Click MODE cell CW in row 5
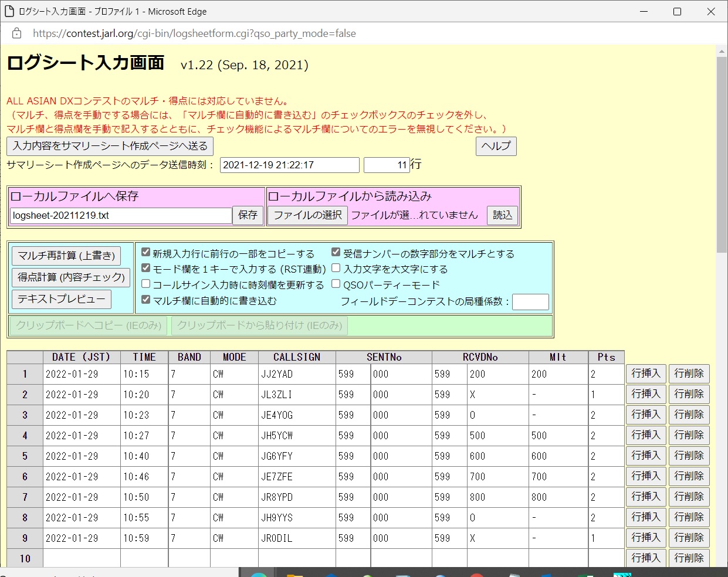The width and height of the screenshot is (728, 577). 234,456
